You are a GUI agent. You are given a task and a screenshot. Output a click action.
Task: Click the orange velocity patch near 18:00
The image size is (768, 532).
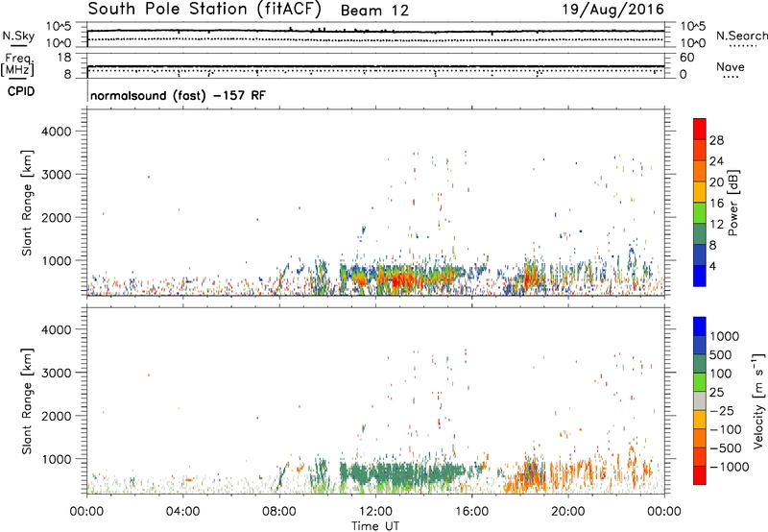click(526, 477)
